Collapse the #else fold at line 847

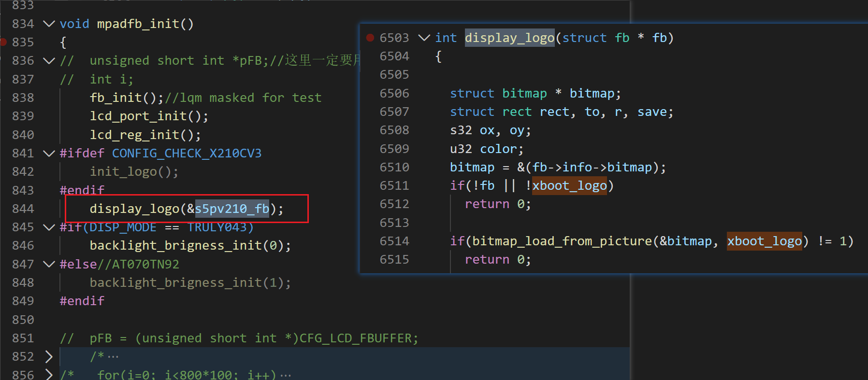coord(49,264)
